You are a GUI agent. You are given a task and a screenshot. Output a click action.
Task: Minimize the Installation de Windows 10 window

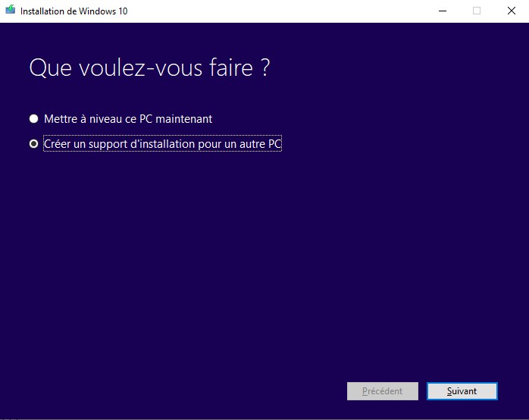coord(443,11)
